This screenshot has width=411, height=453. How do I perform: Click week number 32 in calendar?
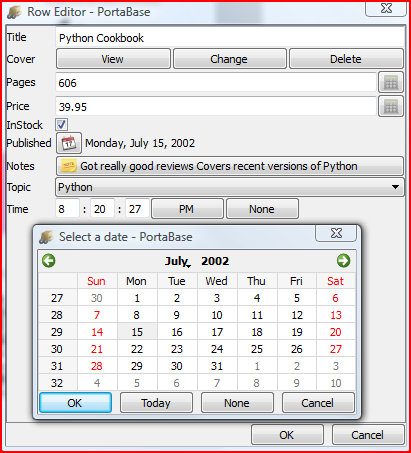click(x=57, y=383)
